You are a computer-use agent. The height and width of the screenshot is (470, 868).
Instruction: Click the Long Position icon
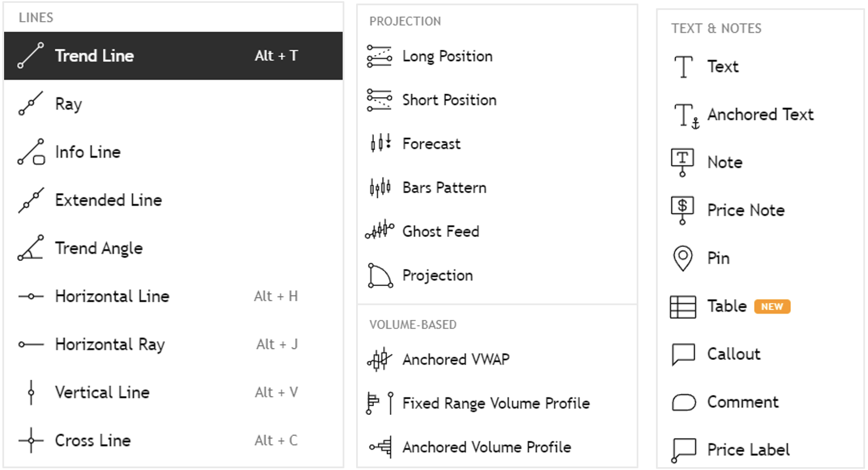[379, 56]
